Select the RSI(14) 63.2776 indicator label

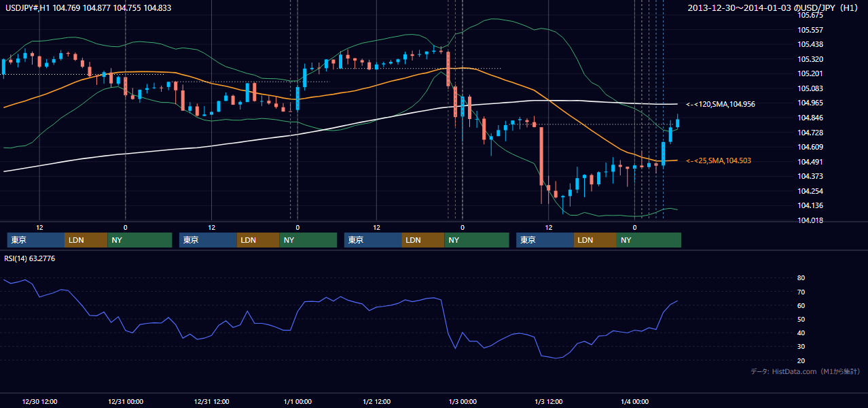point(30,258)
